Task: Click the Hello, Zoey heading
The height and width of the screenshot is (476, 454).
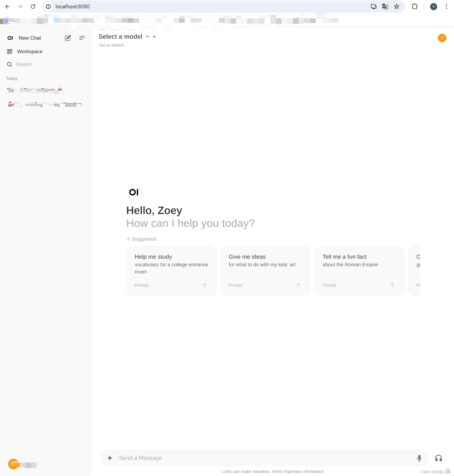Action: click(x=154, y=210)
